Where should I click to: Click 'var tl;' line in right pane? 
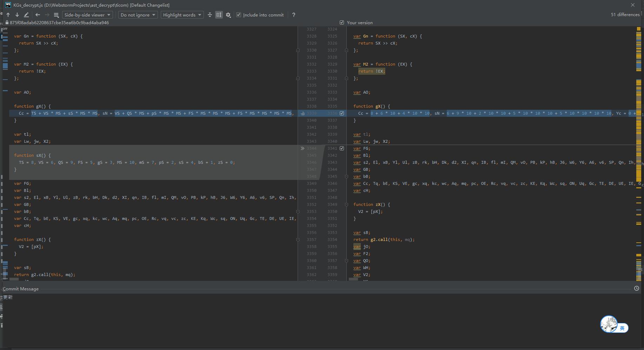point(362,134)
